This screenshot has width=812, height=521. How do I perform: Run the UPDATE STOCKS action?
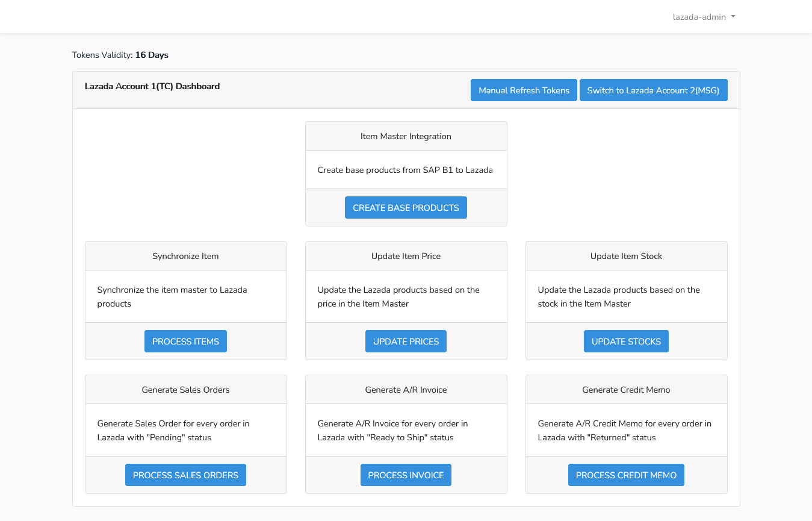(x=626, y=342)
